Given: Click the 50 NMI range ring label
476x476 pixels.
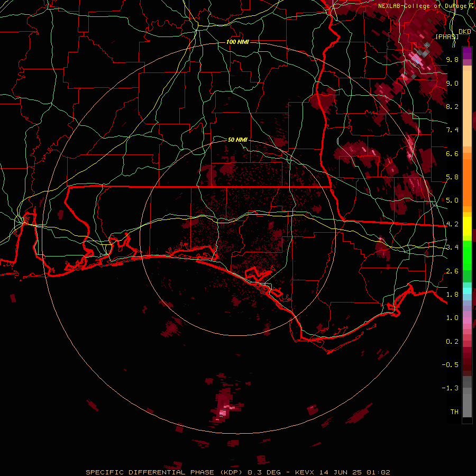Looking at the screenshot, I should [237, 140].
